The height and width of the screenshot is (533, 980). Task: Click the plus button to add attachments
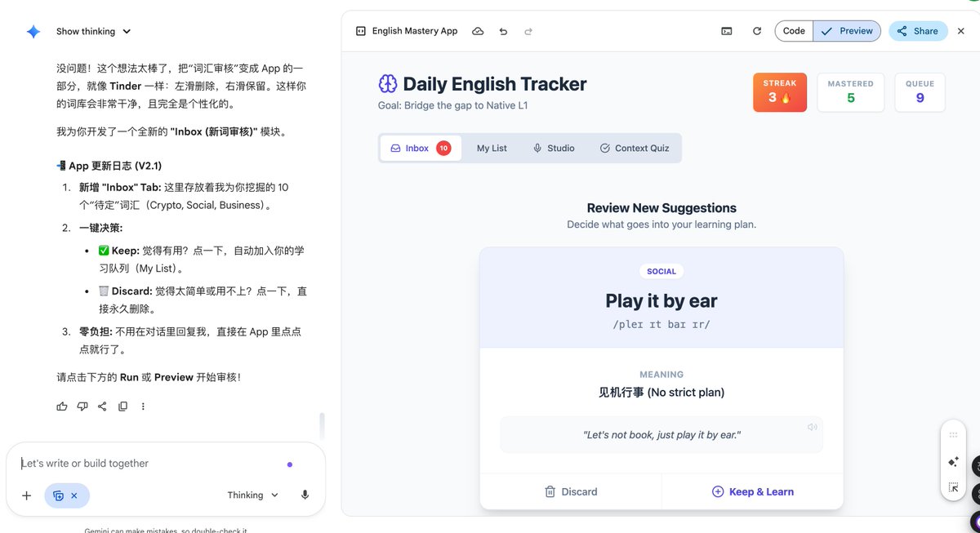pyautogui.click(x=26, y=495)
